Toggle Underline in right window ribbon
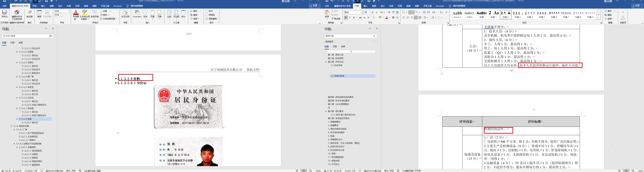 coord(354,17)
